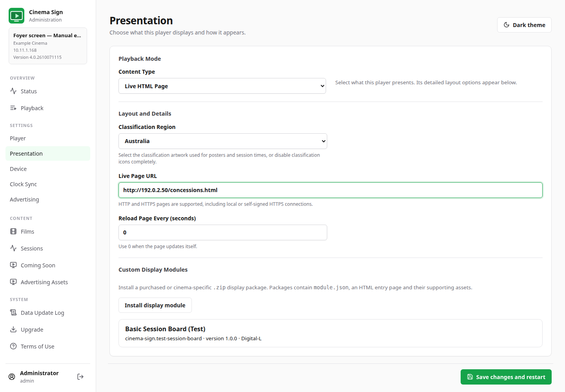
Task: Click the Terms of Use label
Action: 38,346
